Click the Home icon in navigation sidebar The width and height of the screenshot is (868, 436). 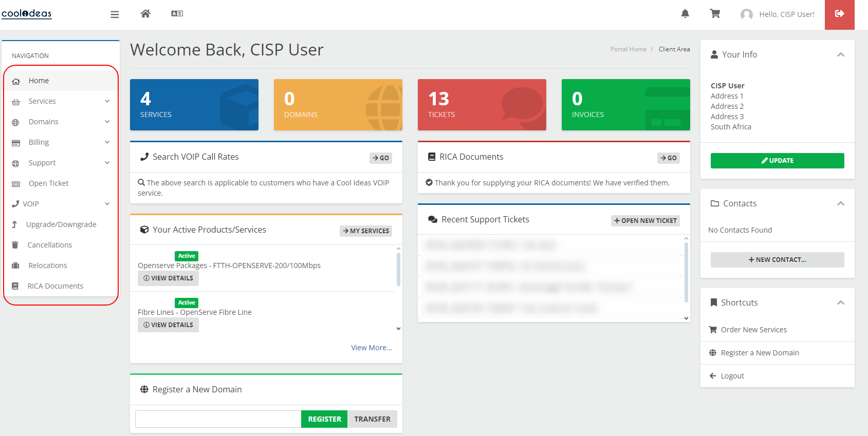pyautogui.click(x=16, y=81)
